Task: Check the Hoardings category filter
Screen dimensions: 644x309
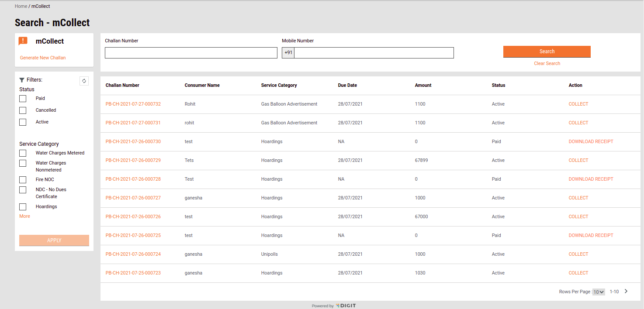Action: coord(23,207)
